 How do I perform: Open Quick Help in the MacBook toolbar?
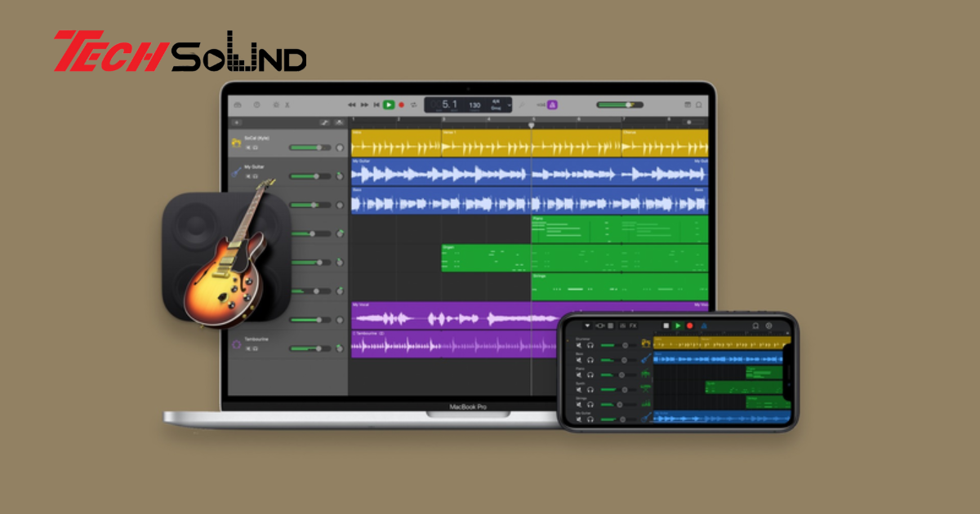pos(256,105)
